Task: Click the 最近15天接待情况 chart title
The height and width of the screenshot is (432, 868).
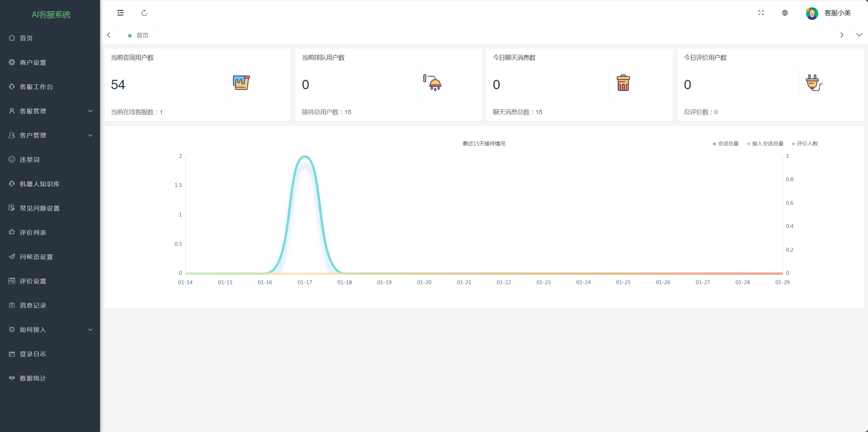Action: [484, 144]
